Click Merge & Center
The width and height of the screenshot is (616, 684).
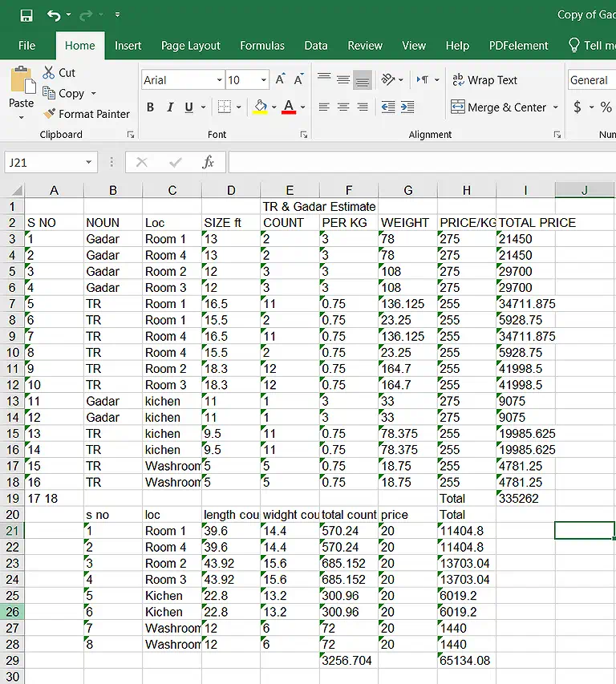click(498, 107)
